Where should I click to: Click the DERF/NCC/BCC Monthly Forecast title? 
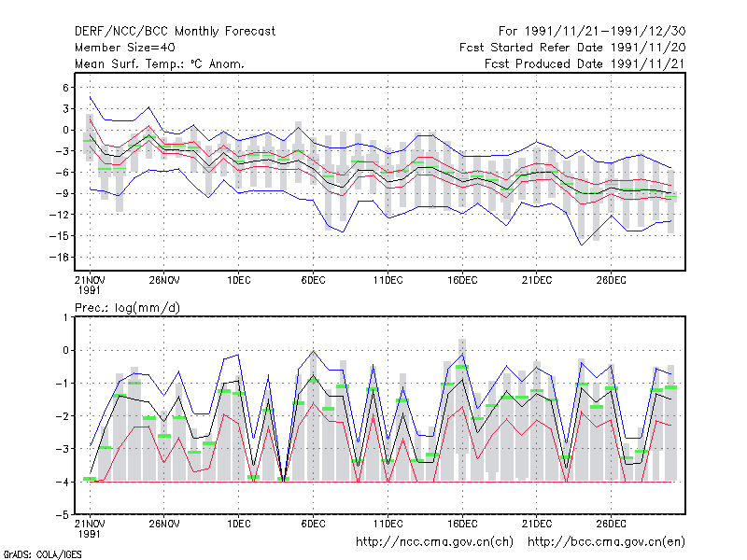point(175,32)
